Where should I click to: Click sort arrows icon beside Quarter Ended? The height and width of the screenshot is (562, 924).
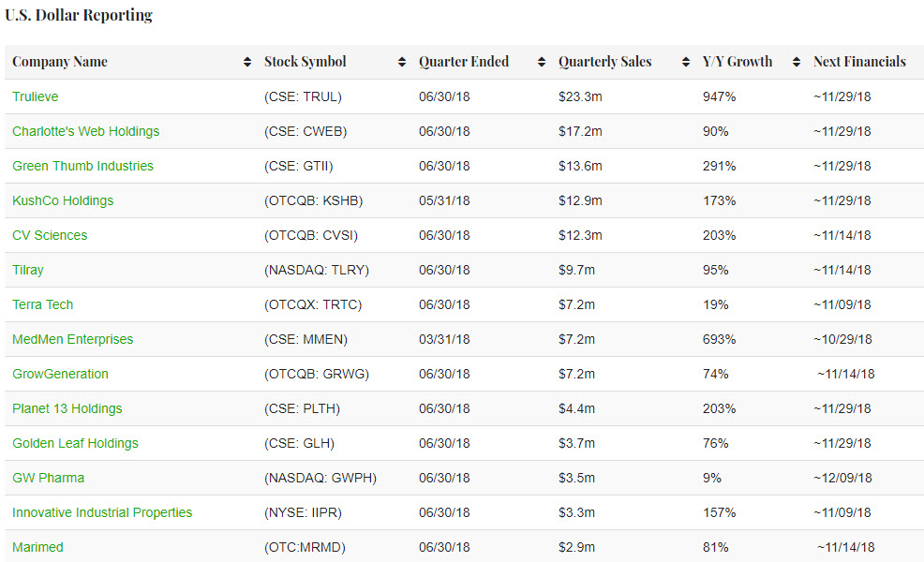pyautogui.click(x=542, y=63)
